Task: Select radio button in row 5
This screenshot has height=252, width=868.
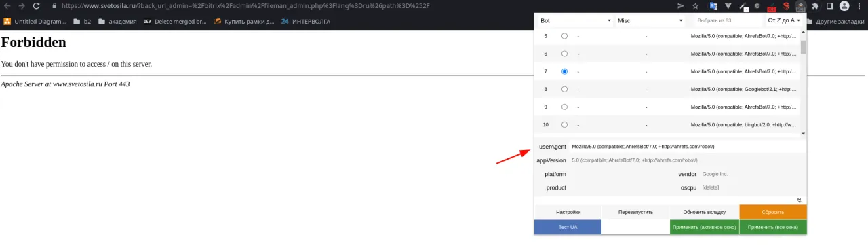Action: point(564,35)
